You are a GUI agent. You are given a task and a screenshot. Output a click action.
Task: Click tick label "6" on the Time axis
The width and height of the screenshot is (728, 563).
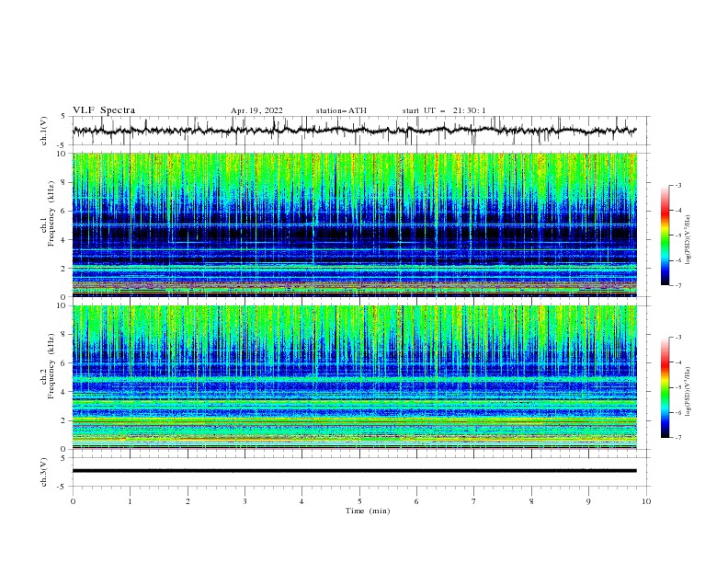(x=416, y=501)
